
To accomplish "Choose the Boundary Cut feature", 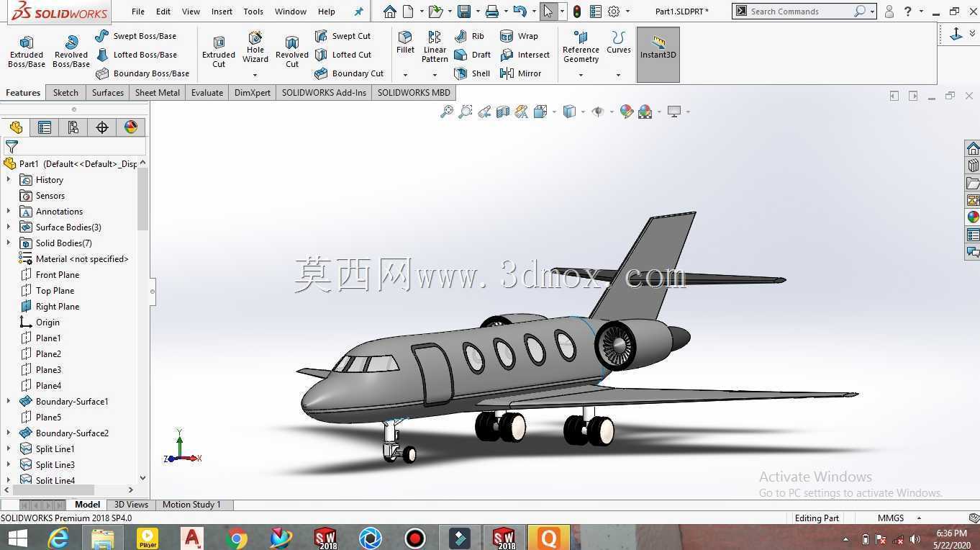I will tap(350, 73).
